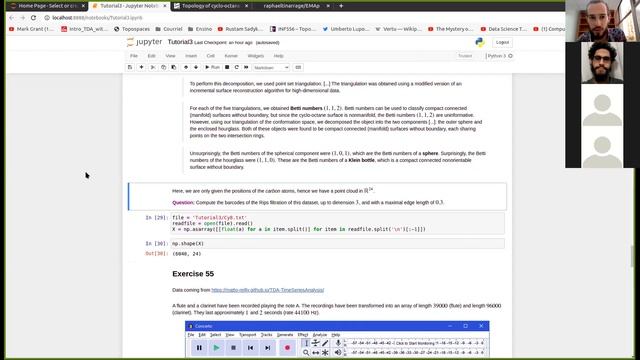Click the Trusted notebook indicator

pos(465,56)
